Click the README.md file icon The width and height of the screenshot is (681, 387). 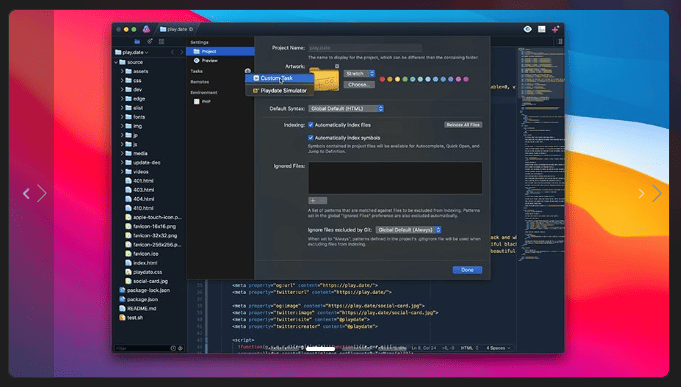click(x=122, y=308)
